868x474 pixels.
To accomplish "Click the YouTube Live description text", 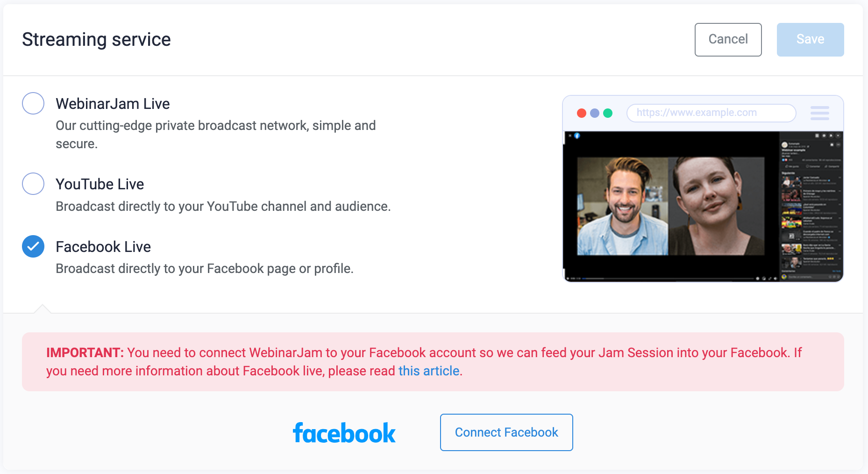I will 223,206.
